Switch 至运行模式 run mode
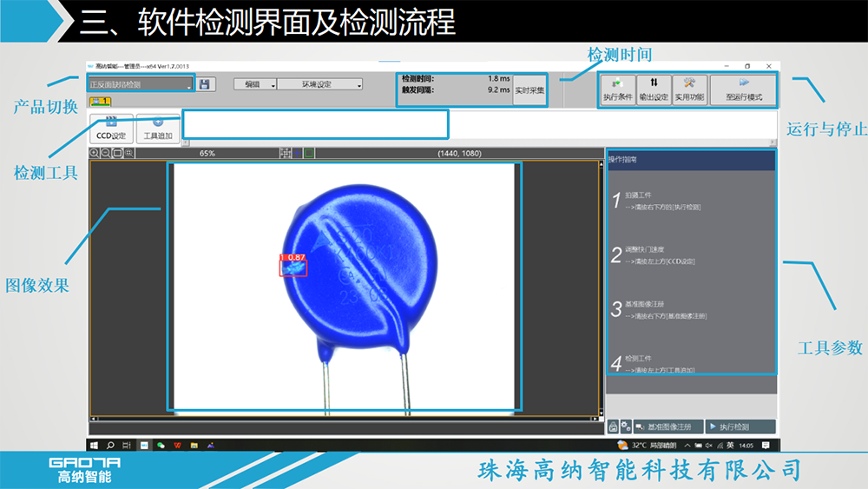 click(744, 89)
